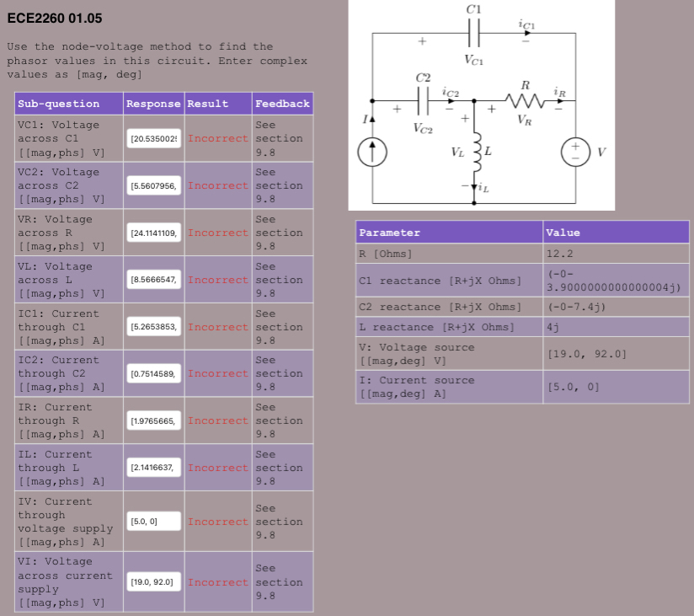This screenshot has width=694, height=616.
Task: Click the 'Incorrect' result in VC1 row
Action: click(218, 138)
